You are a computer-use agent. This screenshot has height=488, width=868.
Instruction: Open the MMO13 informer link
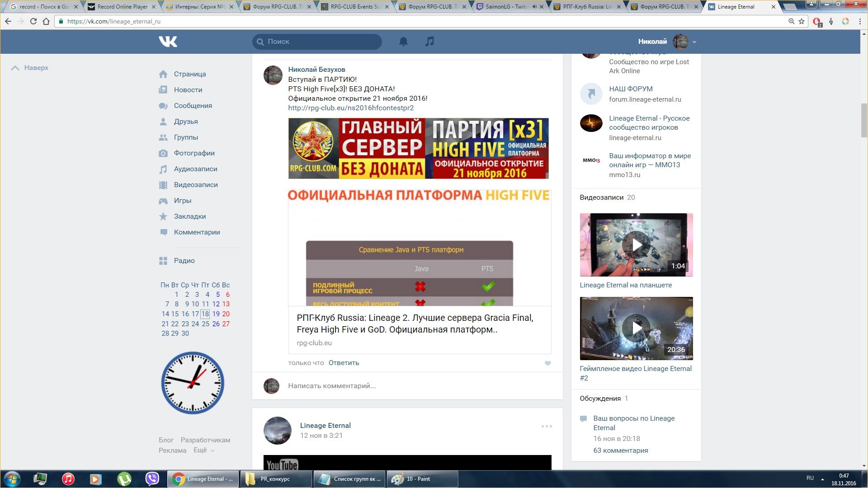click(x=650, y=160)
